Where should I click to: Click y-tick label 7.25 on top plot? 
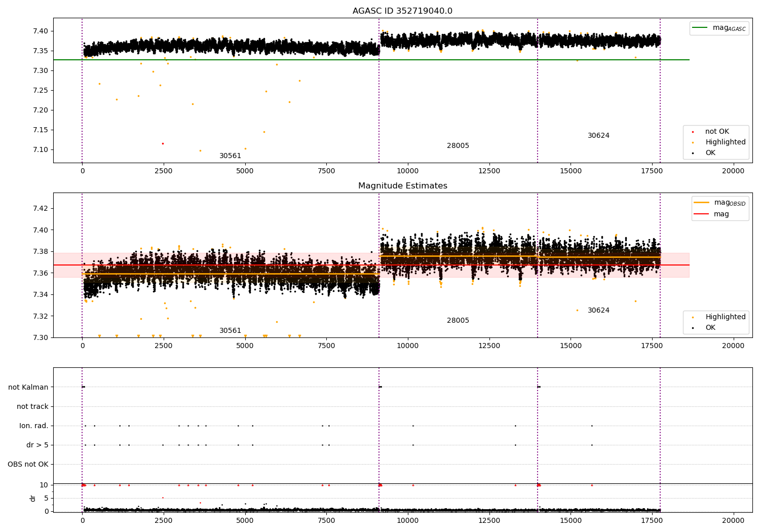41,90
